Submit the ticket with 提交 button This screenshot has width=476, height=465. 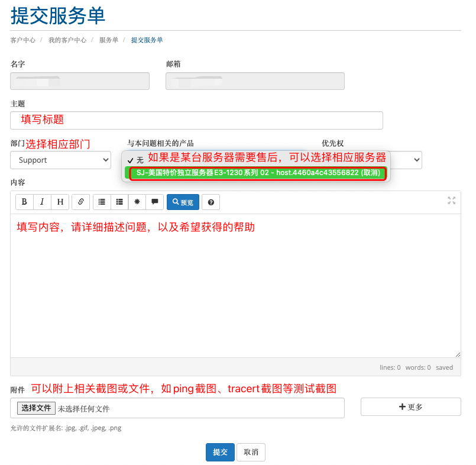tap(220, 452)
